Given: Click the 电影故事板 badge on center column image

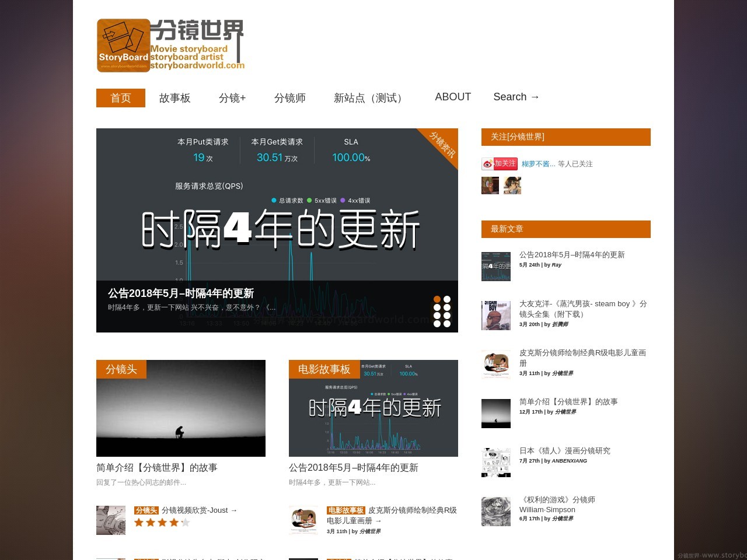Looking at the screenshot, I should pyautogui.click(x=323, y=369).
